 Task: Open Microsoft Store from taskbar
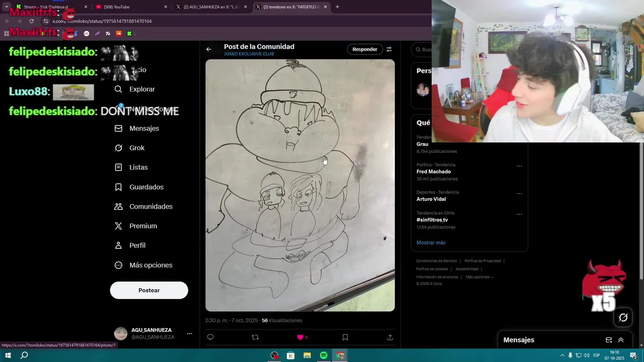[290, 355]
